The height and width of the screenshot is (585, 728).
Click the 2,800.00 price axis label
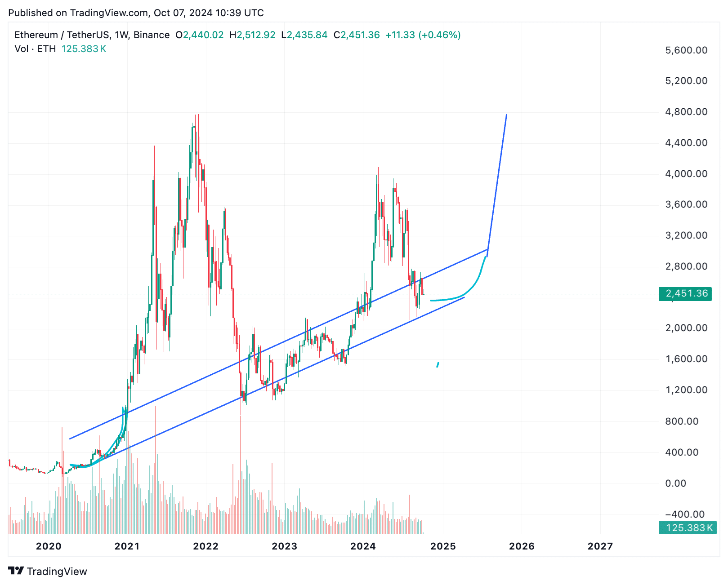point(686,266)
